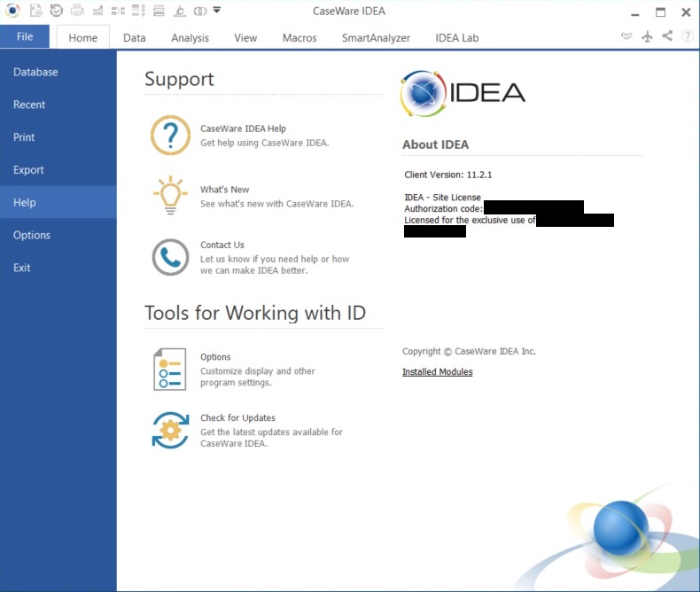Minimize the CaseWare IDEA window
This screenshot has height=592, width=700.
[x=634, y=13]
